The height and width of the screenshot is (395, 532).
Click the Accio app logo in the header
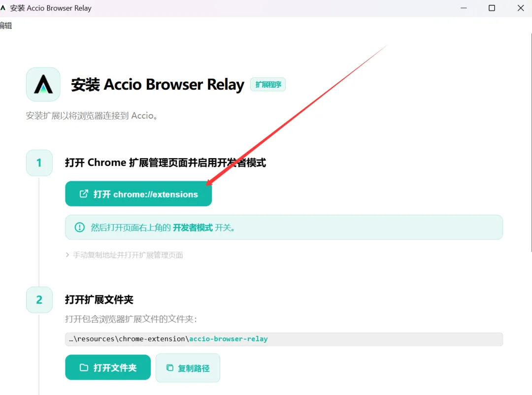pyautogui.click(x=43, y=84)
